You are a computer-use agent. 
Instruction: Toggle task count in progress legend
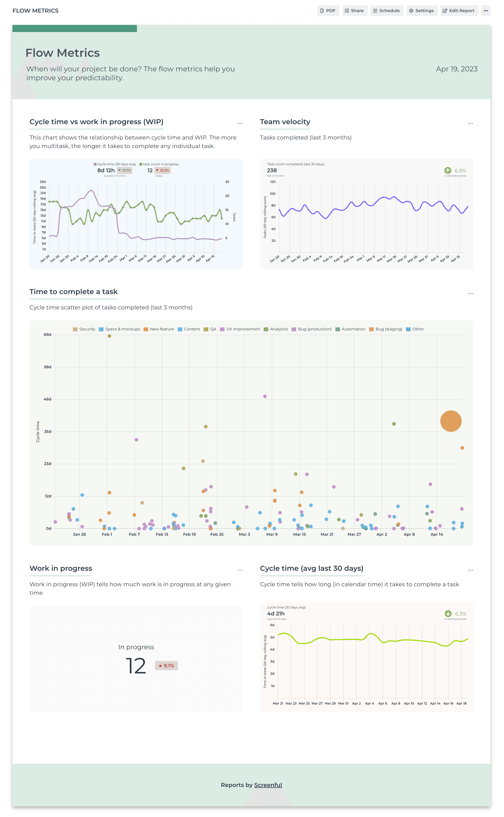[159, 164]
